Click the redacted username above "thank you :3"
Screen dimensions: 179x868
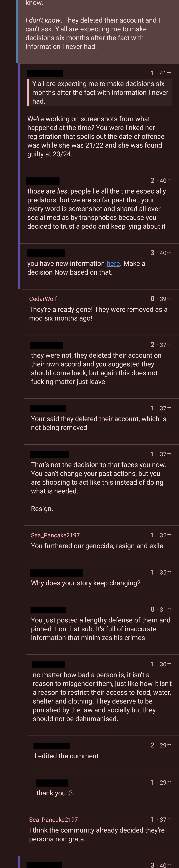point(52,783)
